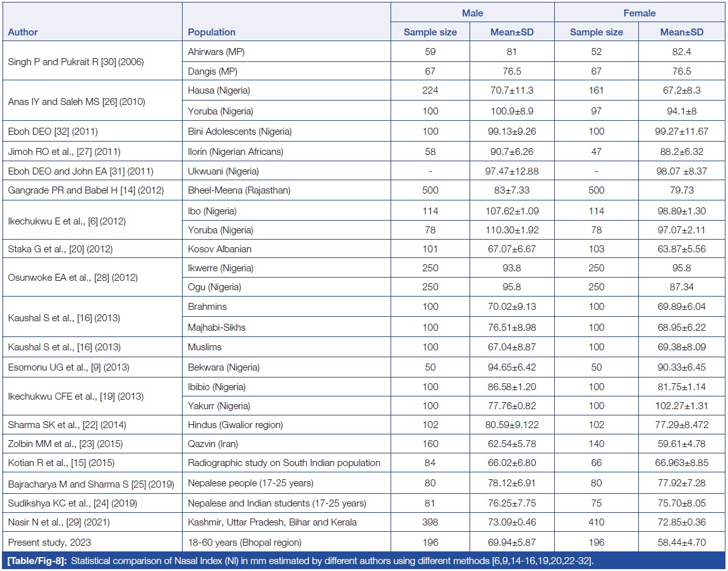Image resolution: width=728 pixels, height=571 pixels.
Task: Select the male sample size 398 cell
Action: tap(430, 522)
